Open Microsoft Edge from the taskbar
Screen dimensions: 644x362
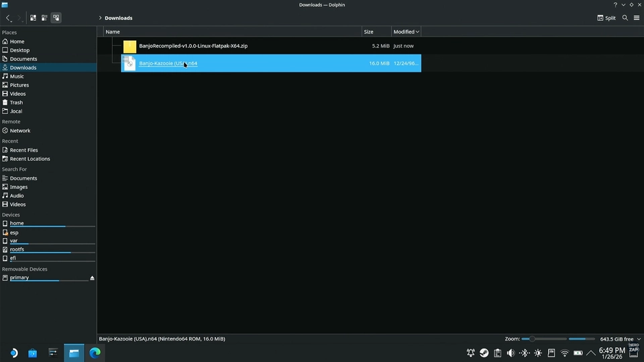[x=95, y=353]
